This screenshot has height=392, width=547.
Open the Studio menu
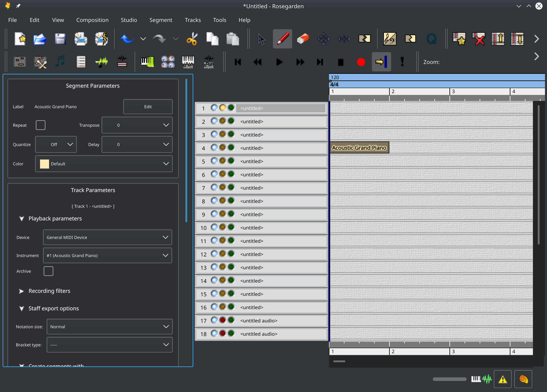point(129,20)
